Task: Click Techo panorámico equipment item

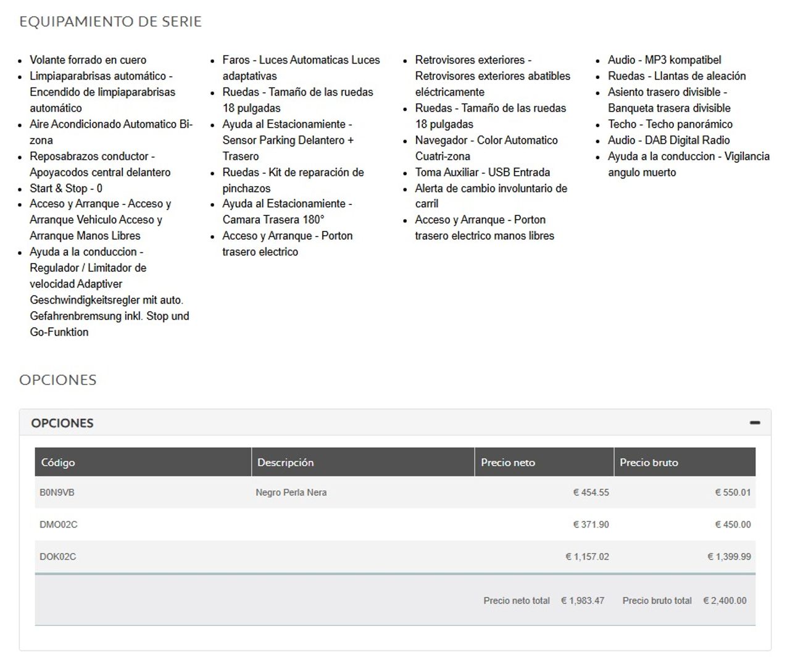Action: pyautogui.click(x=670, y=124)
